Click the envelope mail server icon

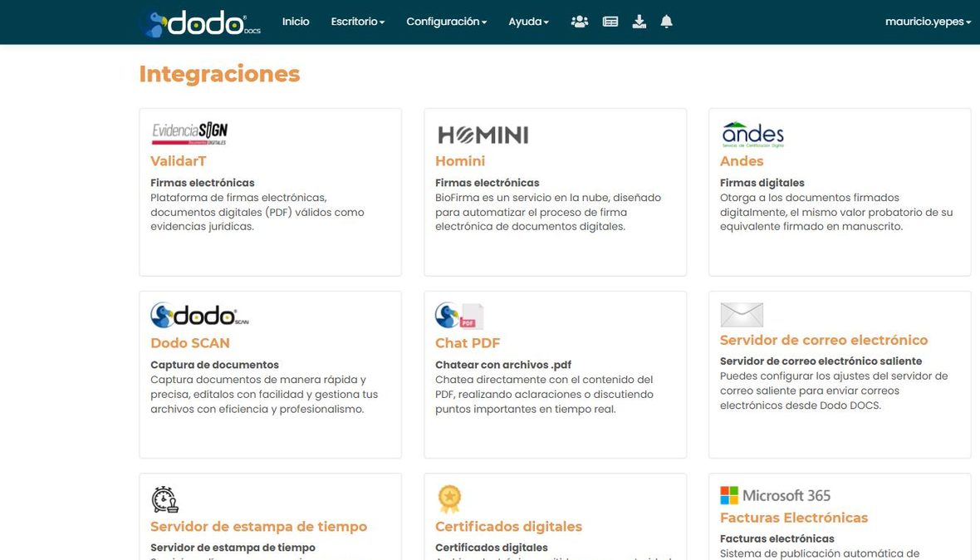coord(742,315)
